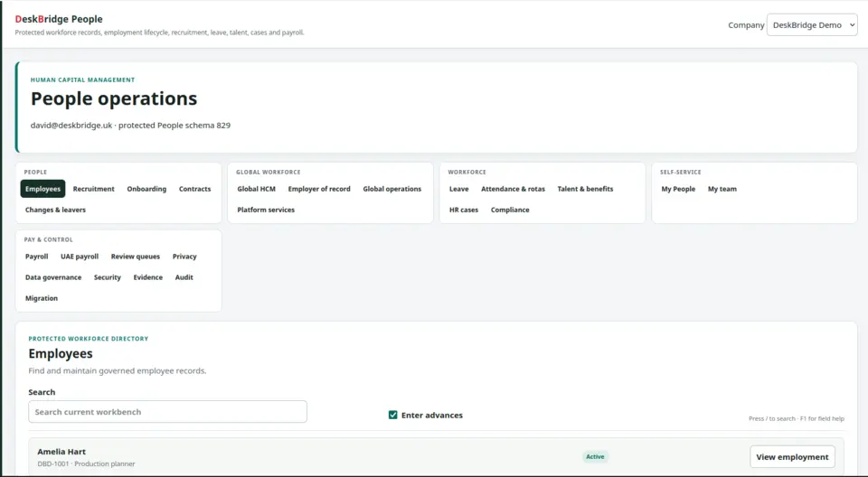Go to the Leave section

(459, 189)
